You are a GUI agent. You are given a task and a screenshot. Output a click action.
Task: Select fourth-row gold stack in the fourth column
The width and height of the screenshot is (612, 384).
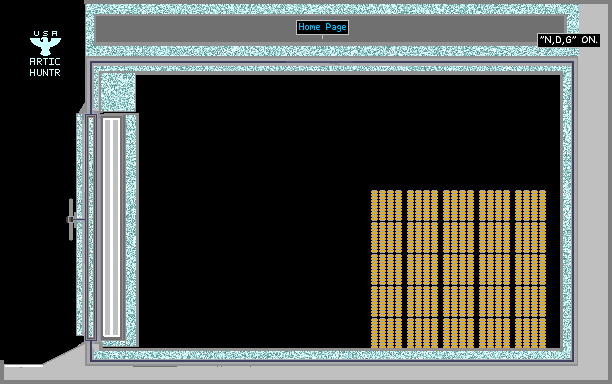[x=494, y=301]
